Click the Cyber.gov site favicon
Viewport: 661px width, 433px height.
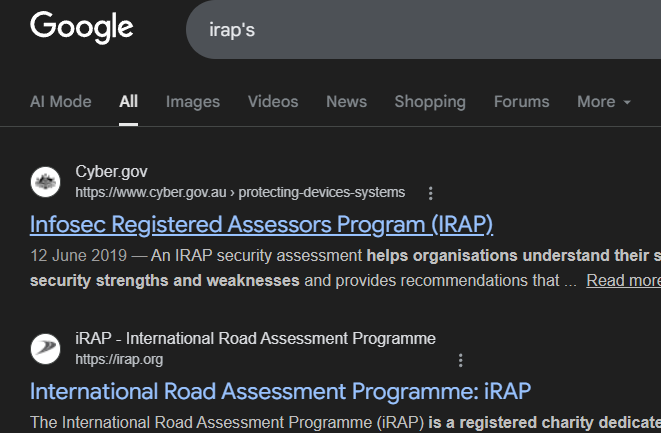[45, 182]
